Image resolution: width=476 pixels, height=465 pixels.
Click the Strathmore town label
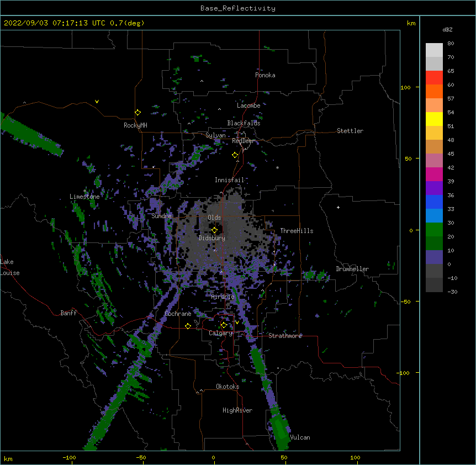tap(285, 336)
